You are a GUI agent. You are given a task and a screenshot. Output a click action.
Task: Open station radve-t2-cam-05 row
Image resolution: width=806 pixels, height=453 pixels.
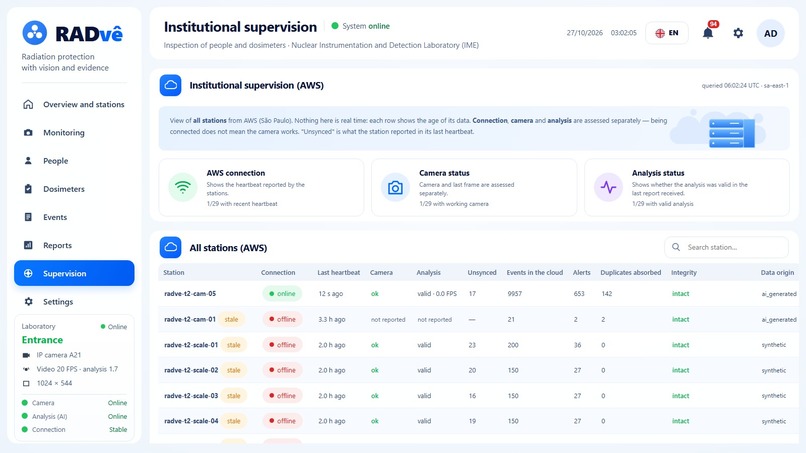click(479, 294)
